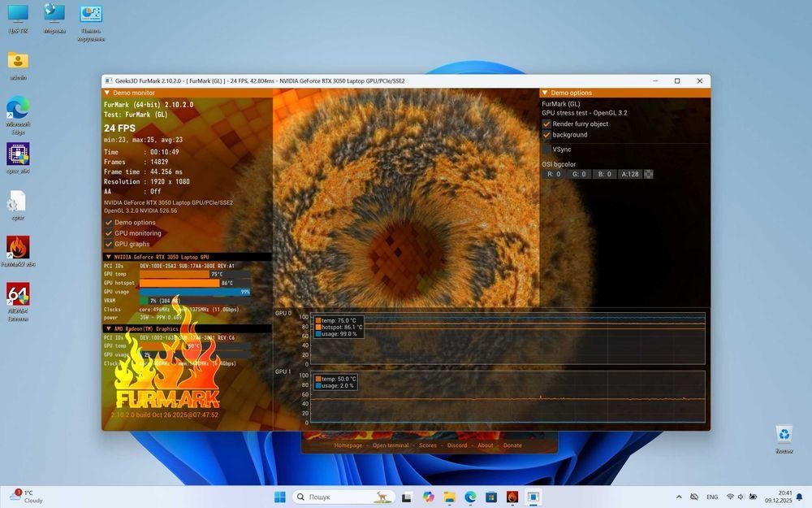Collapse the Demo monitor panel header

point(188,93)
